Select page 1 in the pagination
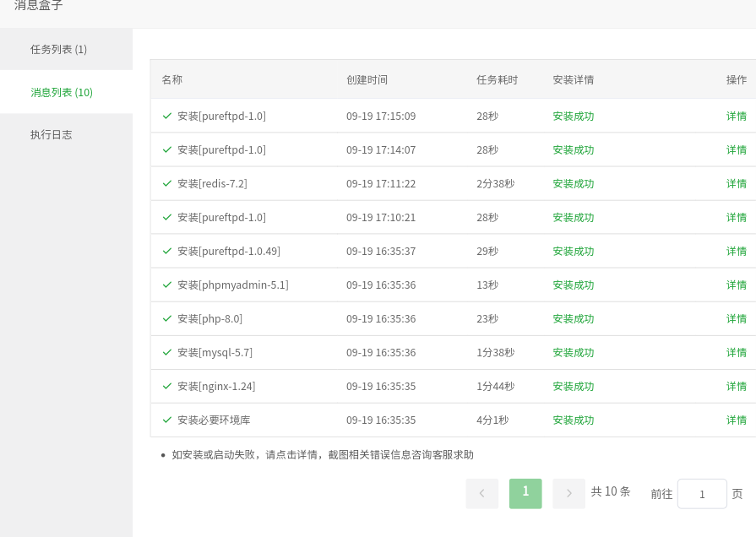The width and height of the screenshot is (756, 537). pos(525,493)
